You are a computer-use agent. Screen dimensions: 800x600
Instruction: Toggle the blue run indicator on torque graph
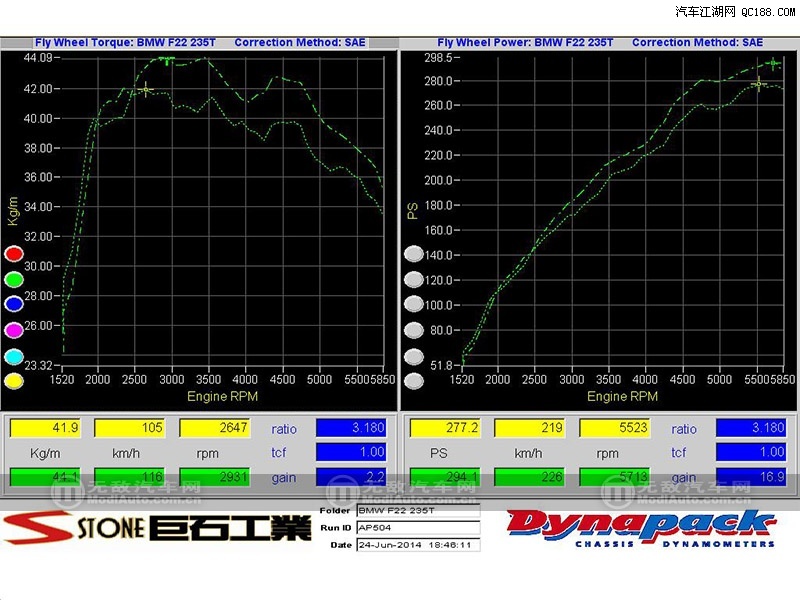(14, 304)
